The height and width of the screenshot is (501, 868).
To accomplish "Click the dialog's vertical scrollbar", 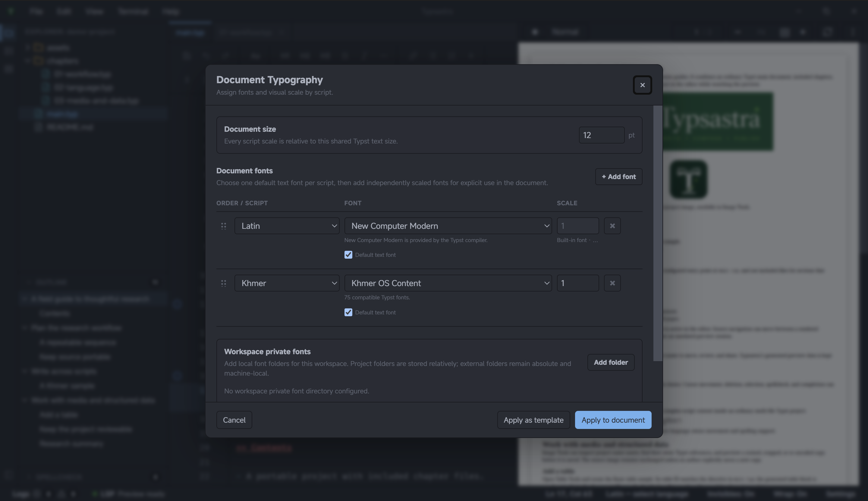I will [x=657, y=233].
